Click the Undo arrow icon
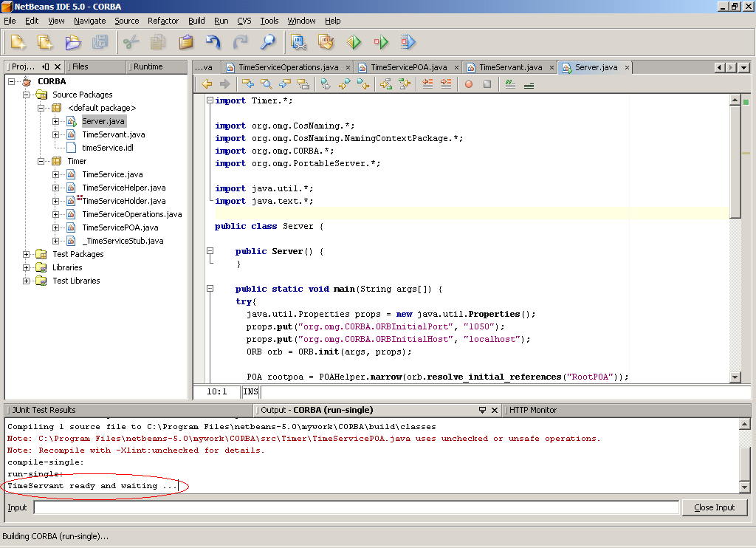 pyautogui.click(x=213, y=42)
